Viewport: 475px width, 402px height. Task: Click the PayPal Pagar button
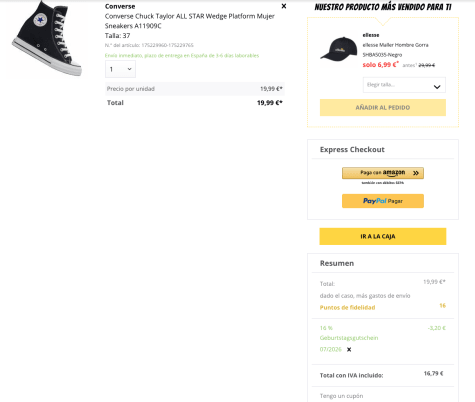point(383,201)
